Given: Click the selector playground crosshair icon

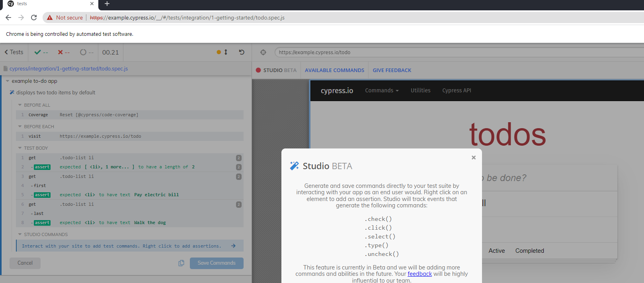Looking at the screenshot, I should [263, 52].
